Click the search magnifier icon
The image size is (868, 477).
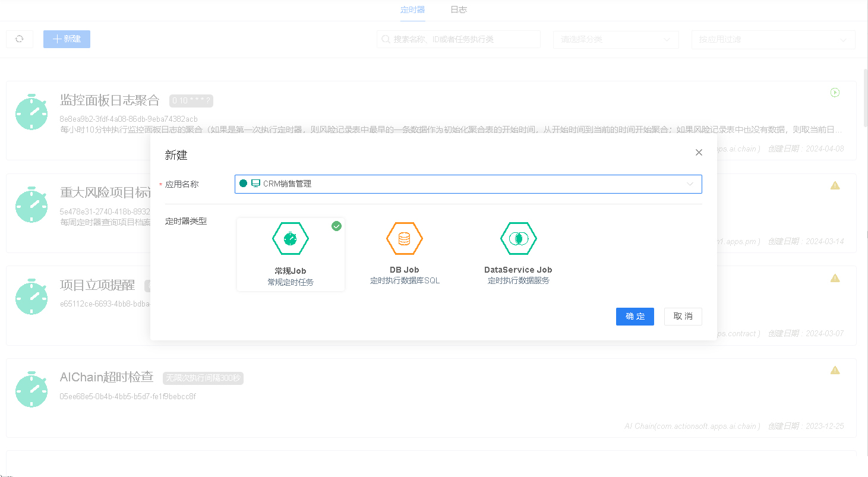point(386,40)
